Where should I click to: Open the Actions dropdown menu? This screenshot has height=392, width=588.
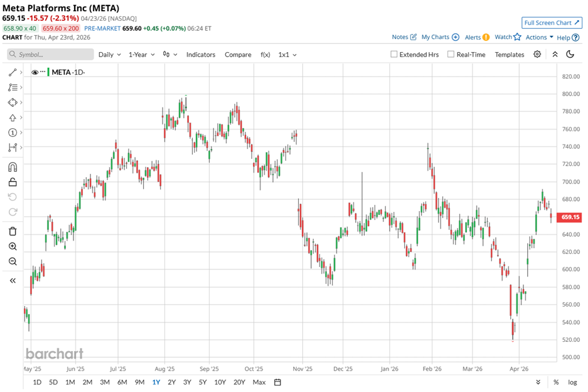539,37
